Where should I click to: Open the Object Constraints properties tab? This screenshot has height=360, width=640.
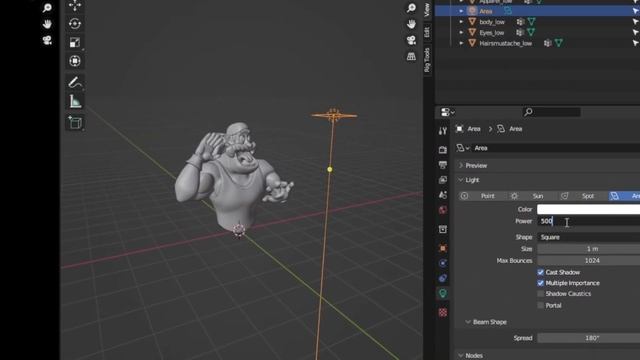(443, 278)
